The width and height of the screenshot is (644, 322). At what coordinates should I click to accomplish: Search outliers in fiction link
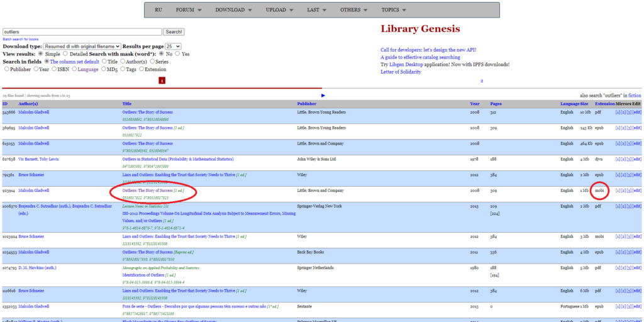pos(635,96)
